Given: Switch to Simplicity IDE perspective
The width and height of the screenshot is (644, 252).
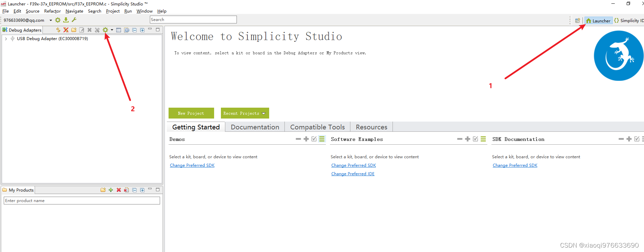Looking at the screenshot, I should pos(628,21).
